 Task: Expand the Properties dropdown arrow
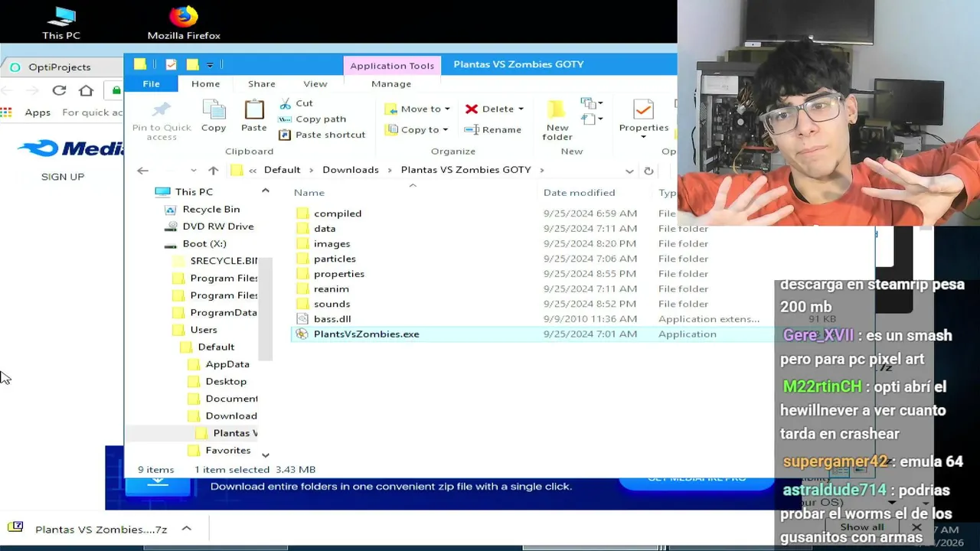click(643, 138)
